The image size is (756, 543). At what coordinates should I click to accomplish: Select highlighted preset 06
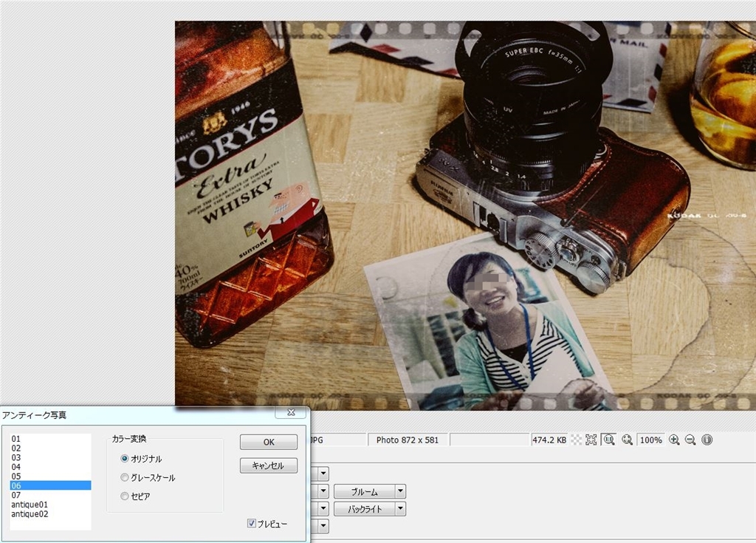(50, 485)
